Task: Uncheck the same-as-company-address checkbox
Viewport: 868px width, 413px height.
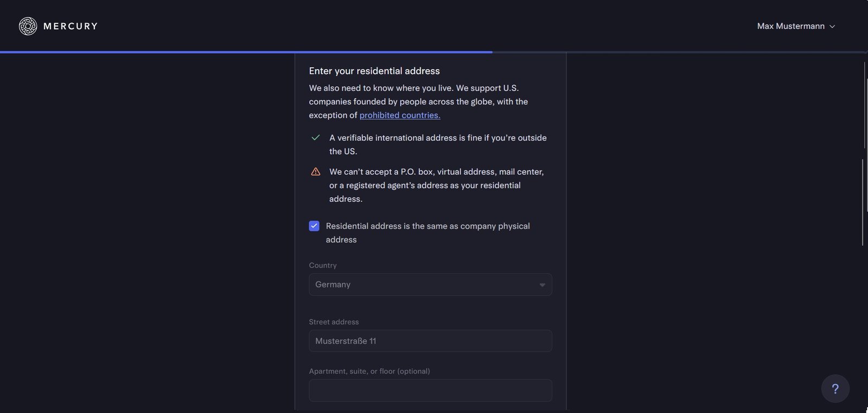Action: pos(314,226)
